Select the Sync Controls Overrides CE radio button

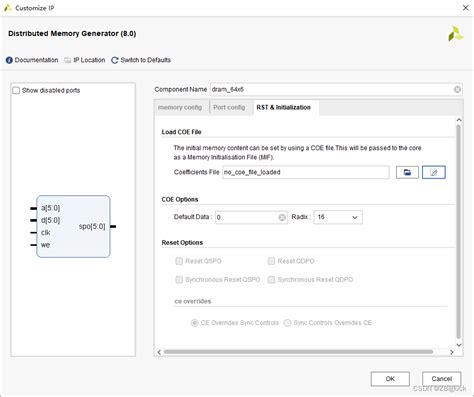[x=287, y=323]
